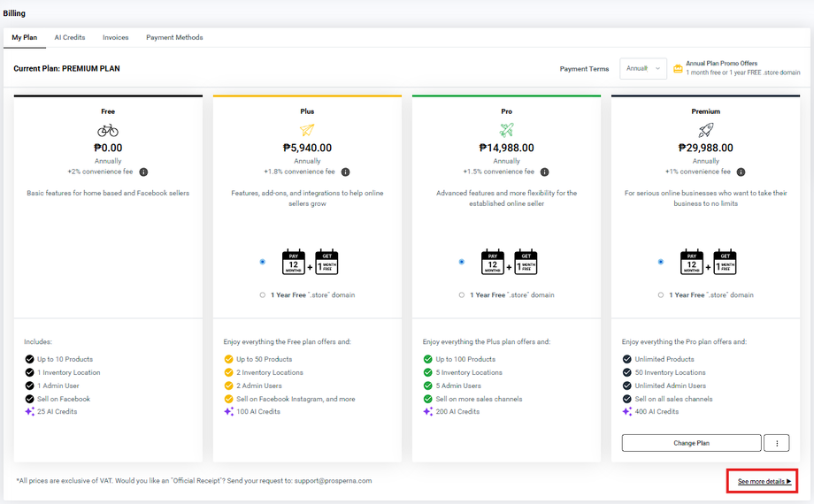Viewport: 814px width, 504px height.
Task: Open the Invoices tab
Action: click(x=115, y=37)
